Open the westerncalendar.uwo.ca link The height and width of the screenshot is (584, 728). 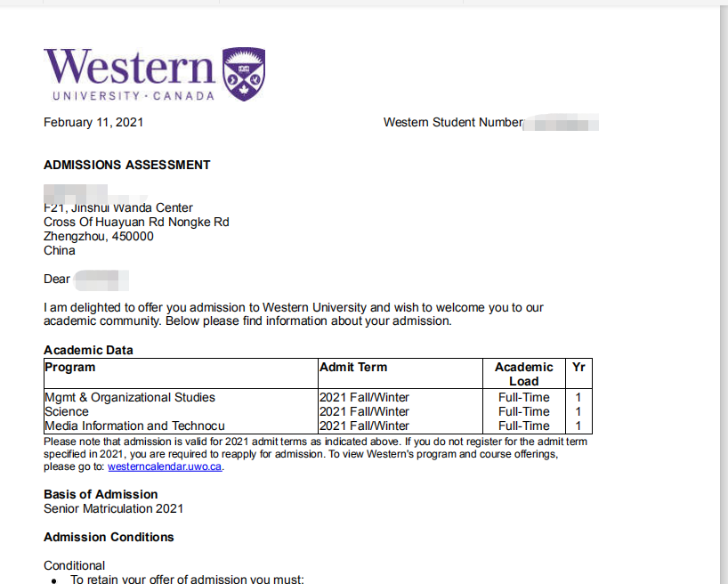(x=165, y=466)
